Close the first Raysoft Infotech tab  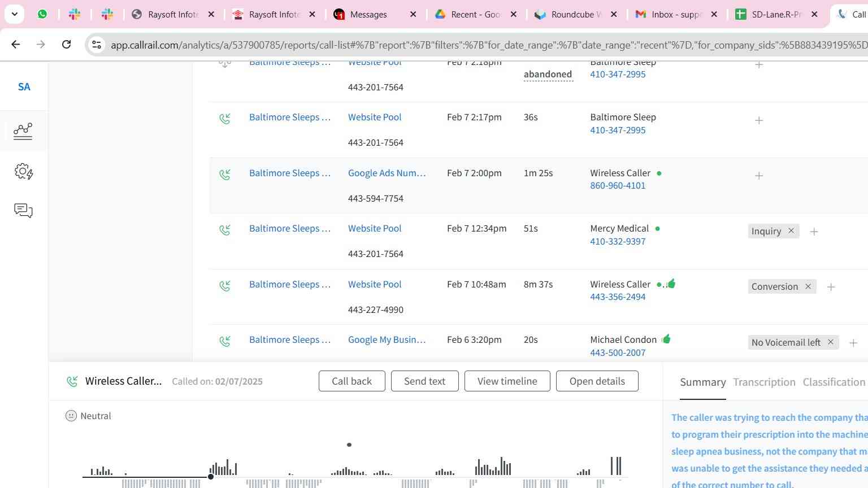(x=211, y=15)
